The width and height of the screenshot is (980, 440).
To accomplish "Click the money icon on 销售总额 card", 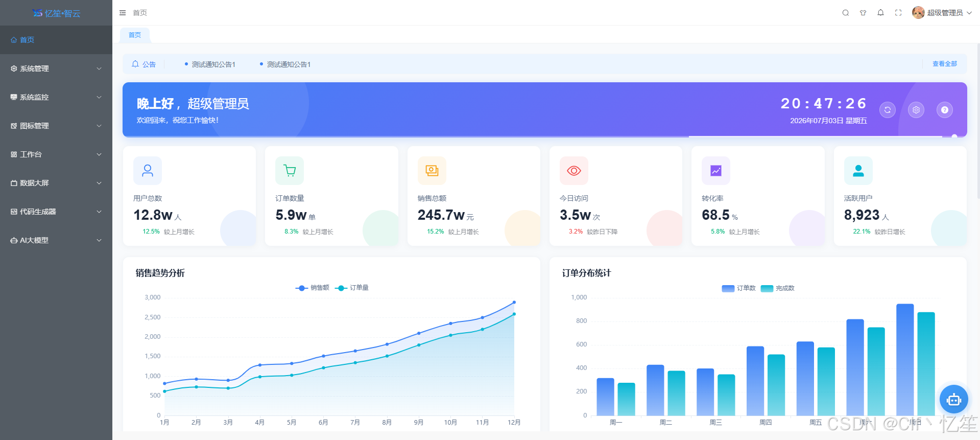I will pos(432,171).
